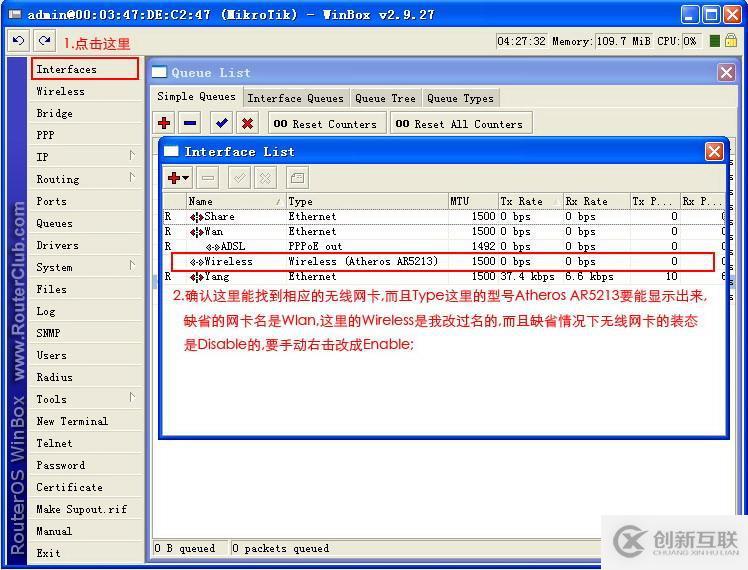Click the green CPU status indicator

[714, 41]
